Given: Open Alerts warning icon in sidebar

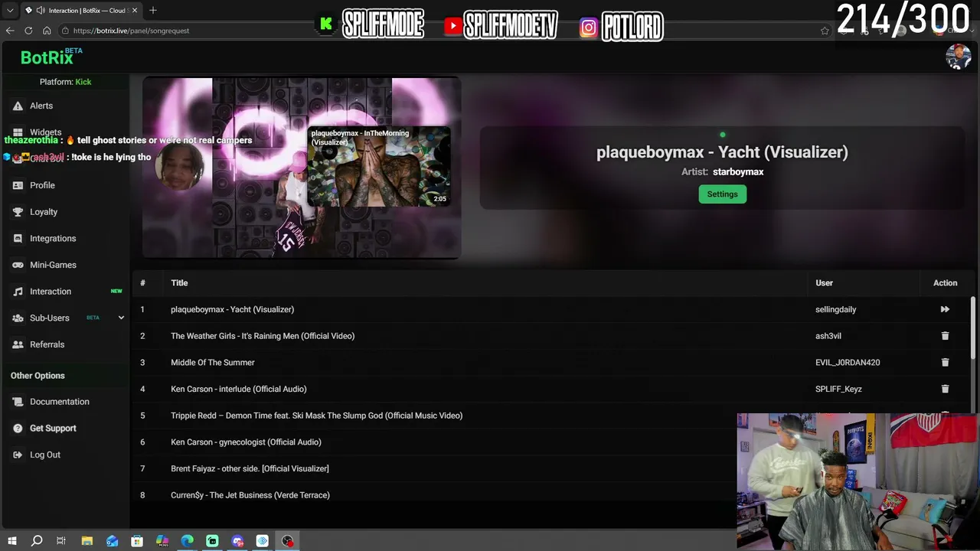Looking at the screenshot, I should coord(18,106).
